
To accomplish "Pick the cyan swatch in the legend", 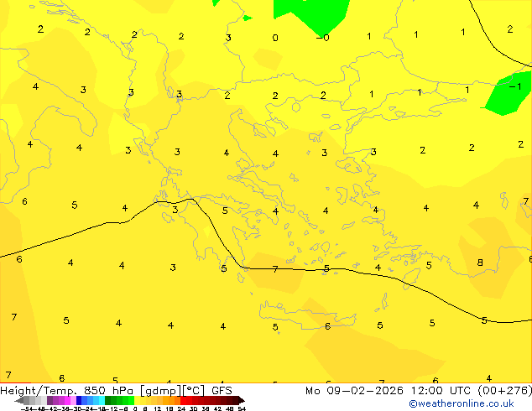I will click(102, 400).
